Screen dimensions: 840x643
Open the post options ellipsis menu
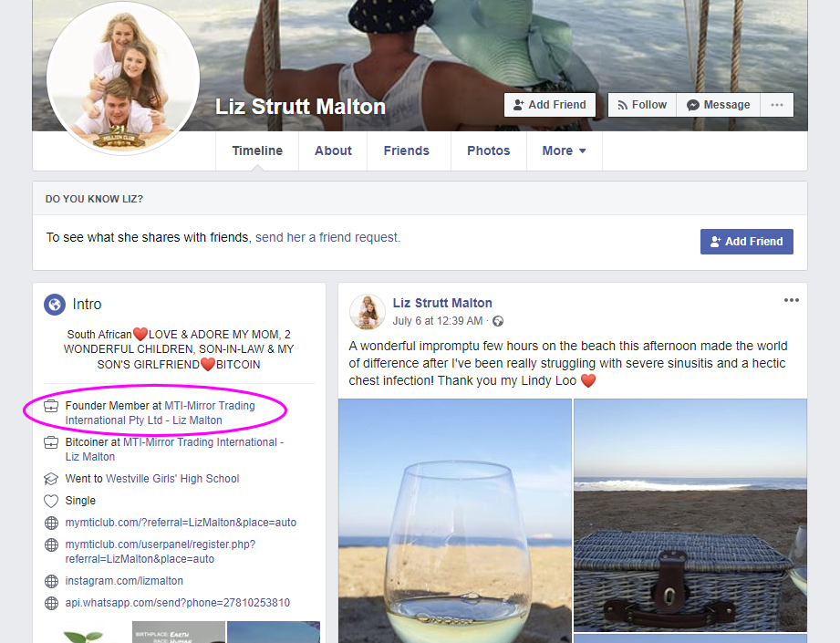click(792, 300)
